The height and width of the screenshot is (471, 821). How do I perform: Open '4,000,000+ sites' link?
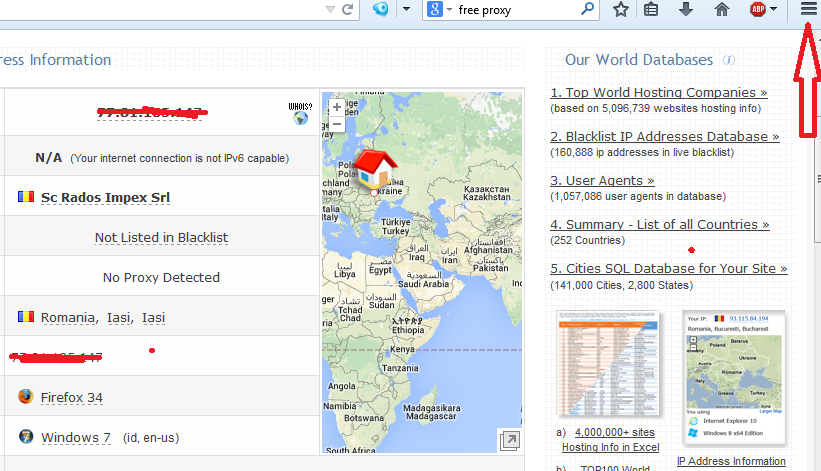pyautogui.click(x=615, y=432)
